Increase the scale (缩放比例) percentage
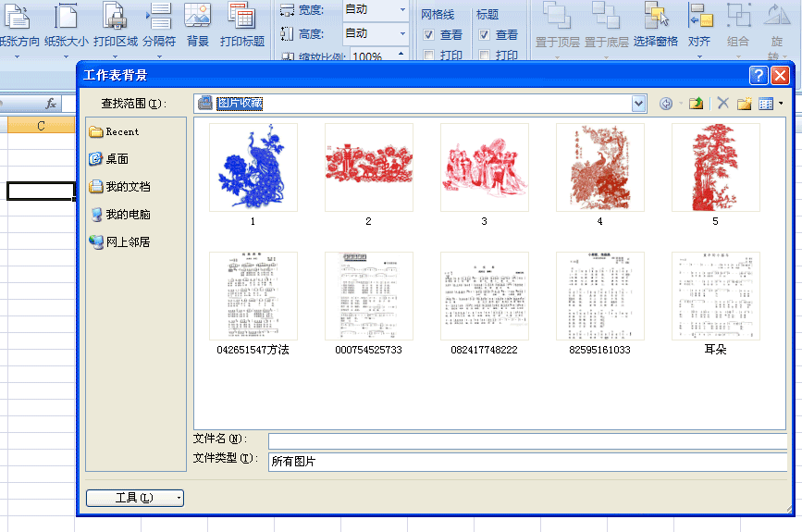Image resolution: width=802 pixels, height=532 pixels. coord(401,54)
